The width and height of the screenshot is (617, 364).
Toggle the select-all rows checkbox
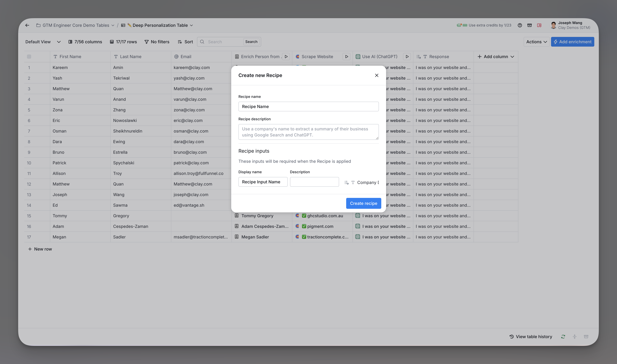pos(29,57)
